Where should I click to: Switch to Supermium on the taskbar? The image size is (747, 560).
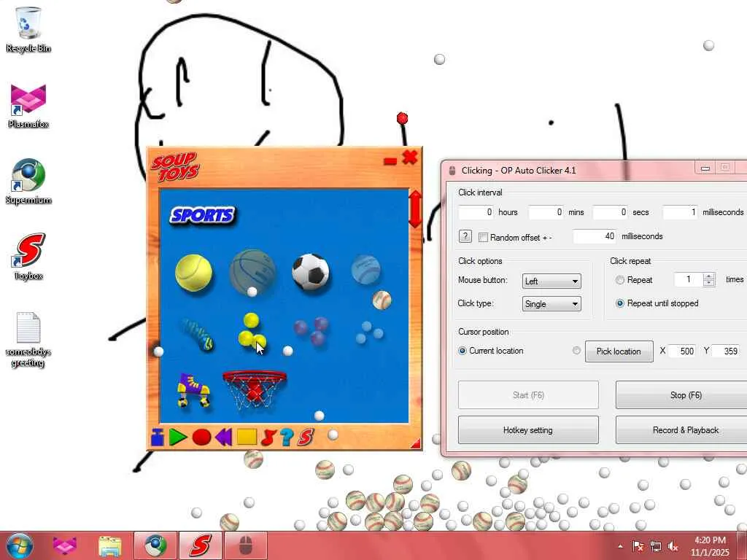155,545
